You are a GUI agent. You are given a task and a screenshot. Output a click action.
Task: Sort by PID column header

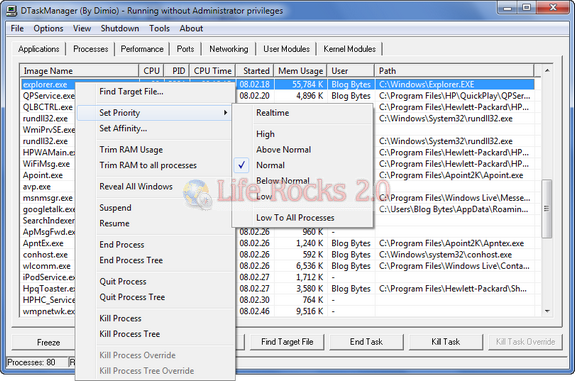(177, 71)
